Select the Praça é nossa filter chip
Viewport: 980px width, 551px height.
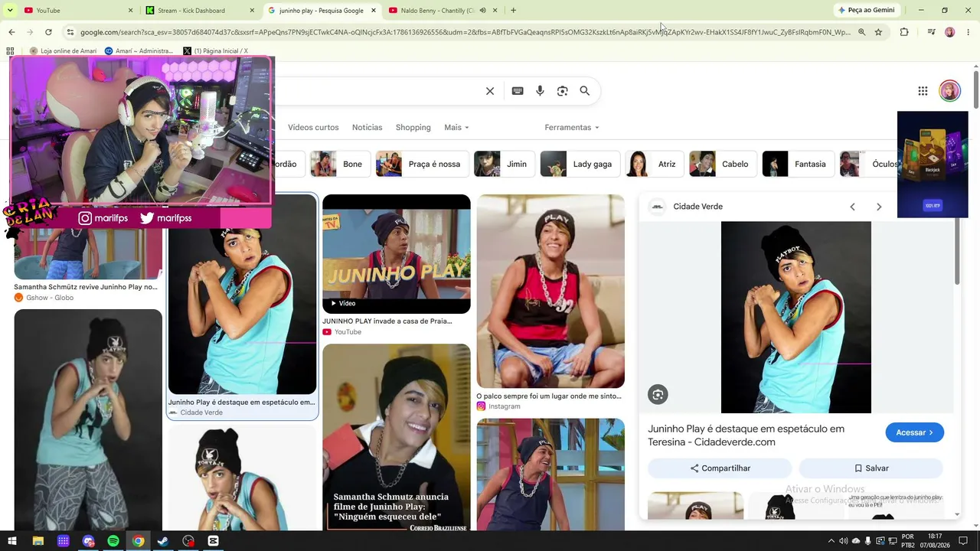(421, 164)
